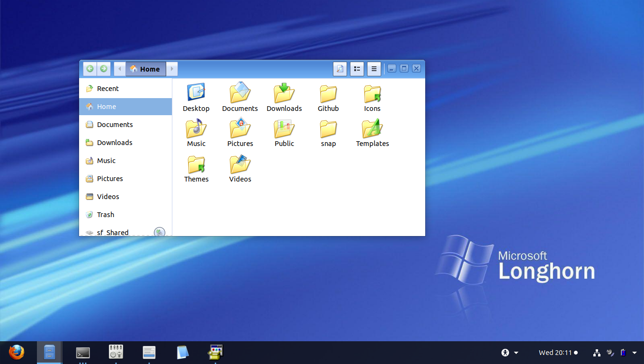Select the Templates folder

pos(372,133)
